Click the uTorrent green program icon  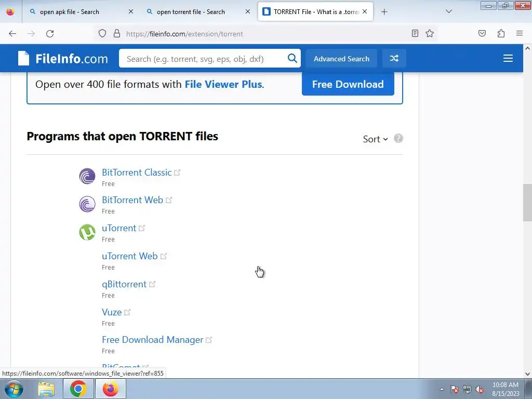(x=87, y=232)
